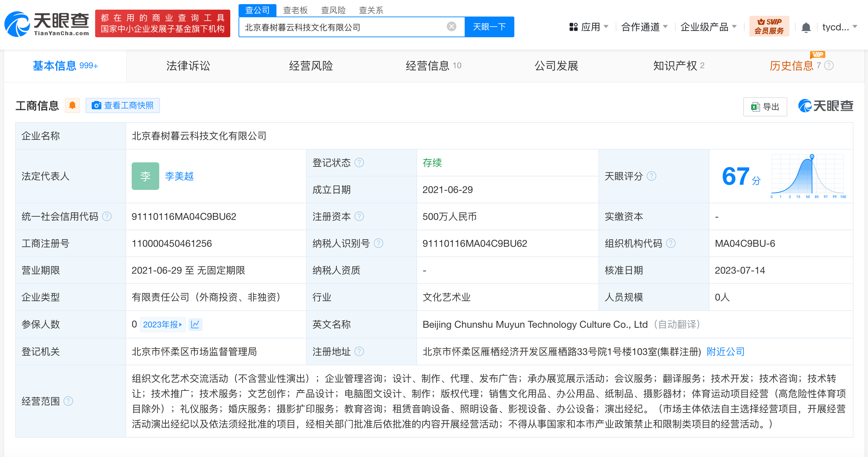Screen dimensions: 868x457
Task: Click the approval date 2023-07-14
Action: click(740, 270)
